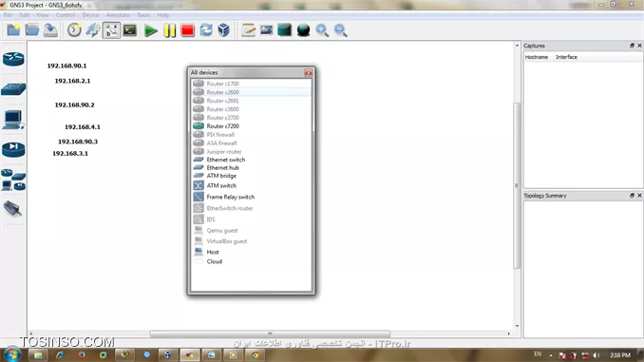Reload all devices with blue arrows icon
The width and height of the screenshot is (644, 362).
pos(206,30)
